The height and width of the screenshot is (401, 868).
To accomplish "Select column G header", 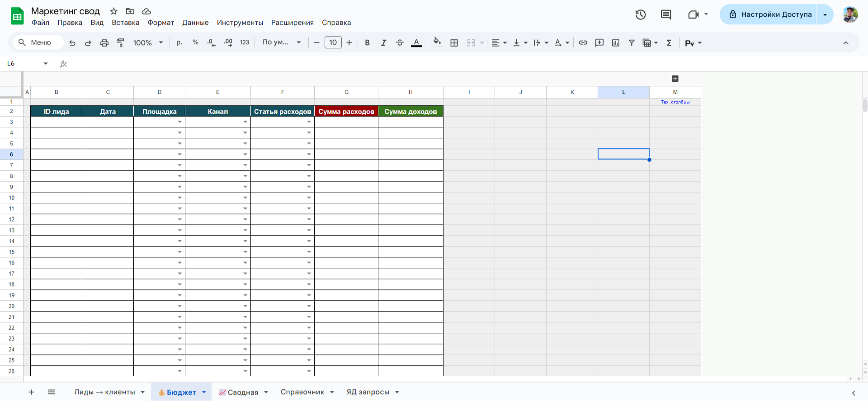I will pos(346,92).
